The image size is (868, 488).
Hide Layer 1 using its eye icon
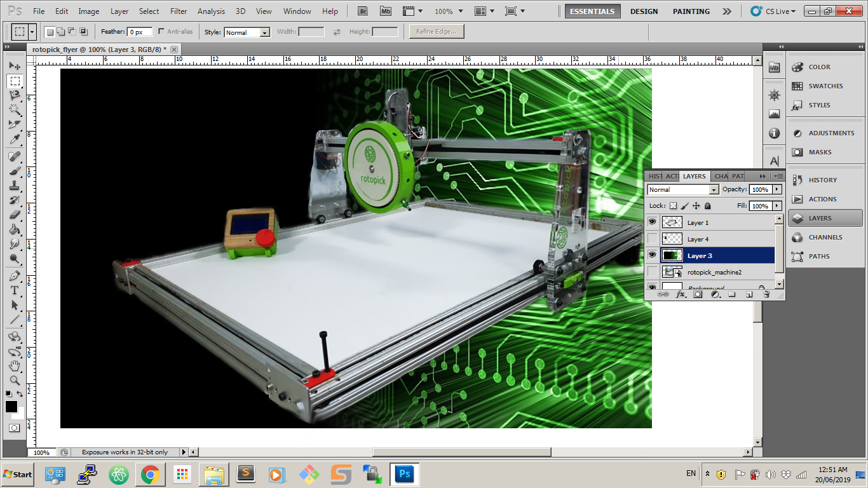click(x=652, y=222)
